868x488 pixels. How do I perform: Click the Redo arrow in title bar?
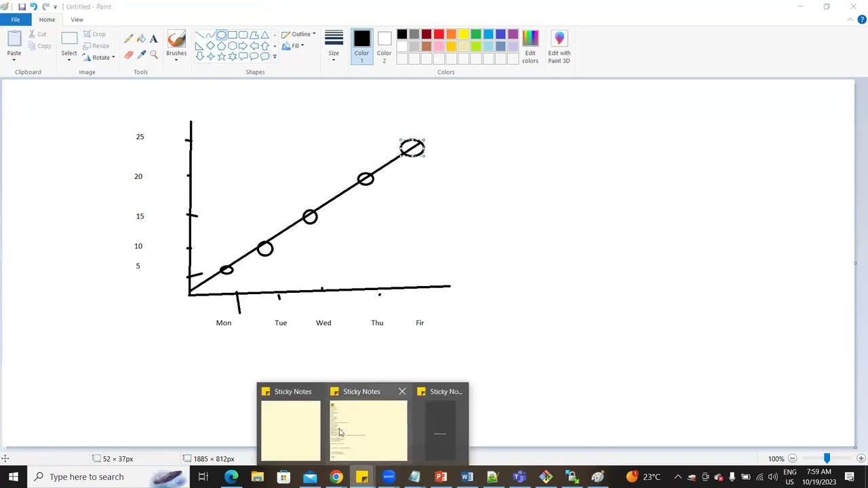[x=45, y=7]
